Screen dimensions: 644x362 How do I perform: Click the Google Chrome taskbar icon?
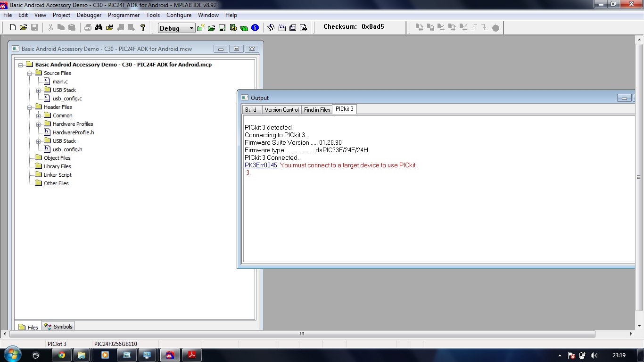click(61, 355)
